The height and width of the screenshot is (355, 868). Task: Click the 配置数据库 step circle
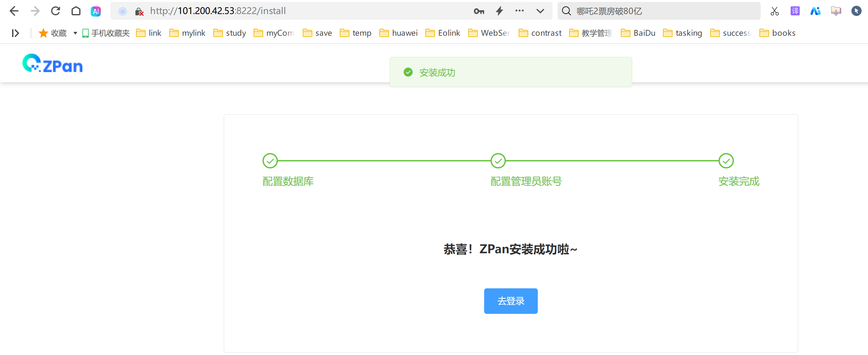coord(270,161)
